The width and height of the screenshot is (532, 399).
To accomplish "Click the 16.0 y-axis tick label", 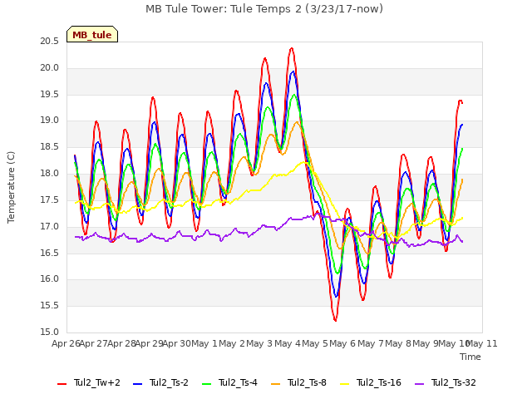I will pos(50,279).
